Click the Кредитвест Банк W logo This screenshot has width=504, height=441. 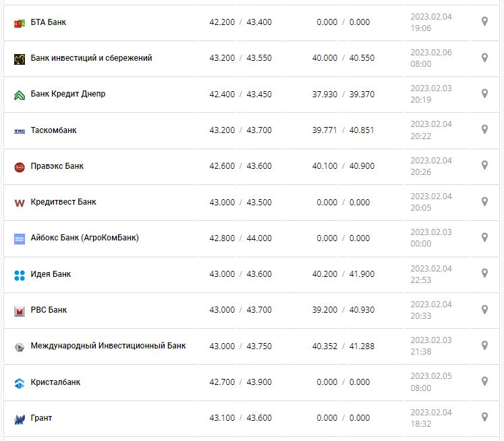coord(19,203)
